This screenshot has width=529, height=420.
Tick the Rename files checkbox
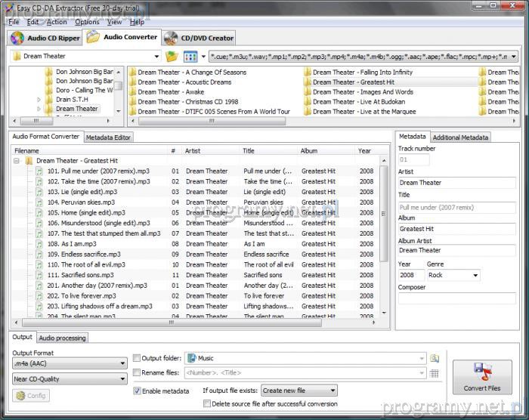[x=137, y=373]
